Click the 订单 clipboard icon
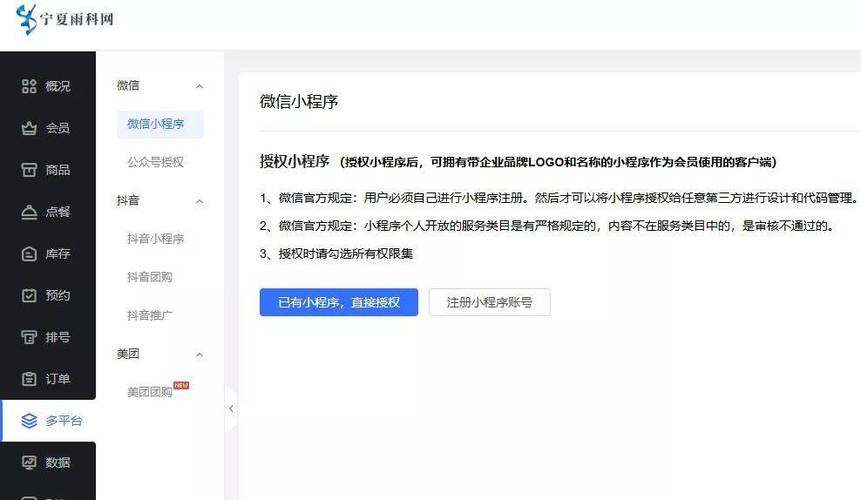Screen dimensions: 861x500 coord(29,379)
